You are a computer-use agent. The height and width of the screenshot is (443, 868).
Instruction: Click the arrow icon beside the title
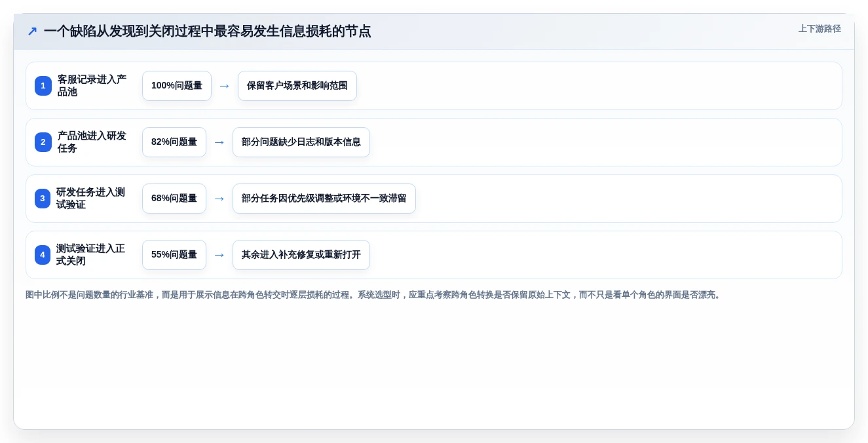32,31
